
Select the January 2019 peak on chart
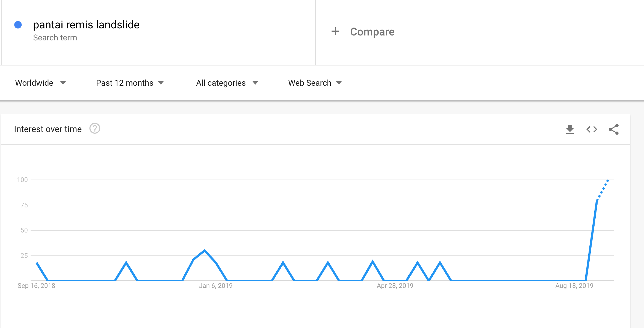click(205, 250)
